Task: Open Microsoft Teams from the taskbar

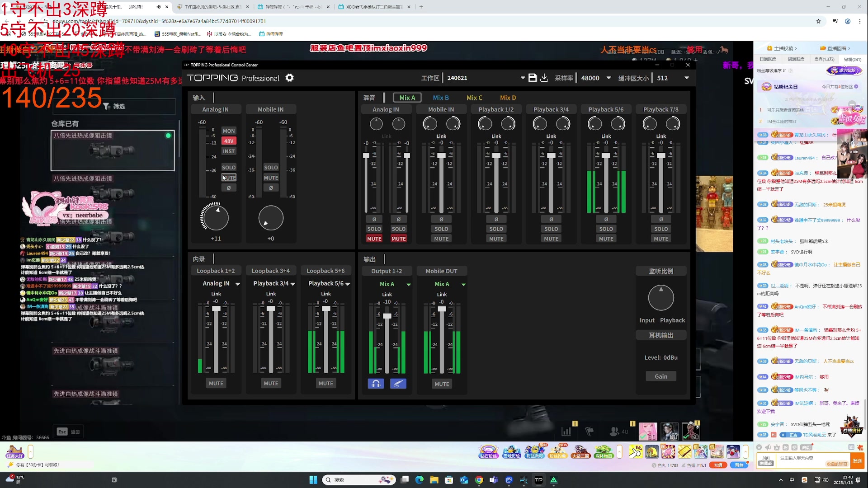Action: tap(494, 480)
